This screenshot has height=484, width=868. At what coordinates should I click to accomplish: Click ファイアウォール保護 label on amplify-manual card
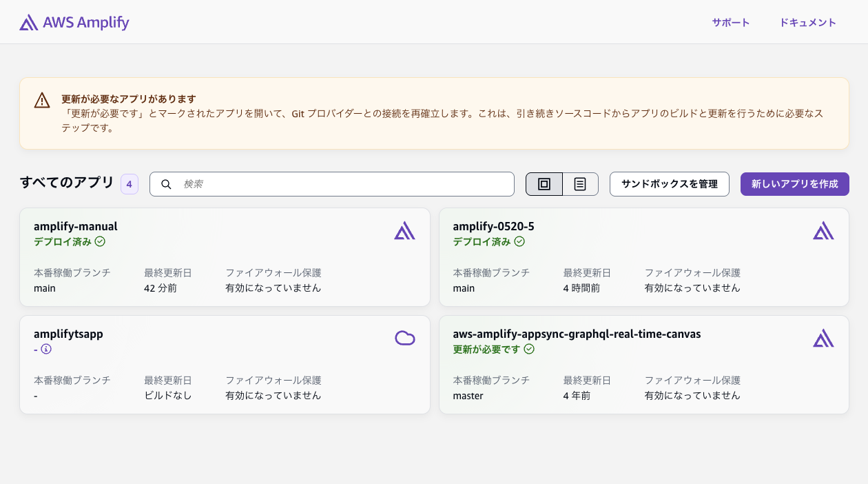273,273
